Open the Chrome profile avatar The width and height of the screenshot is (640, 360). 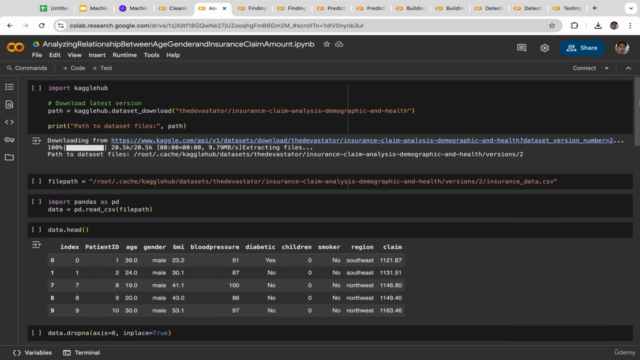(x=614, y=25)
